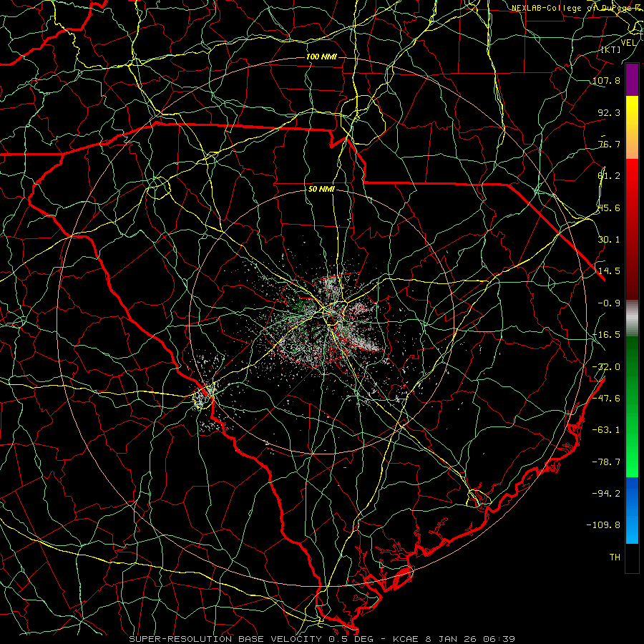Click the TH legend label
This screenshot has height=644, width=644.
coord(615,557)
